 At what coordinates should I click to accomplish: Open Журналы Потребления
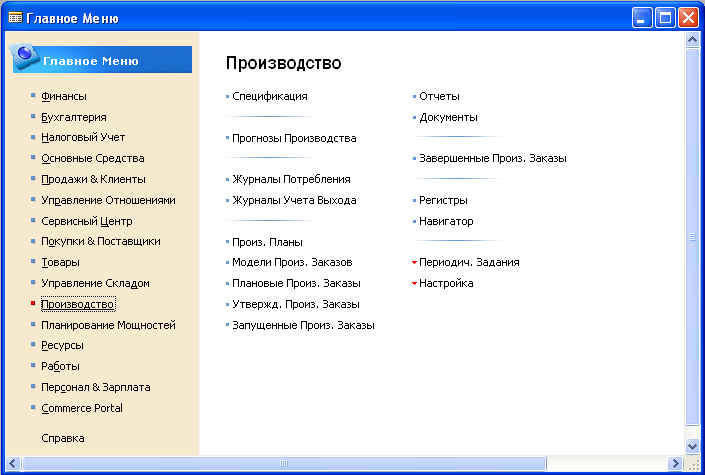291,179
